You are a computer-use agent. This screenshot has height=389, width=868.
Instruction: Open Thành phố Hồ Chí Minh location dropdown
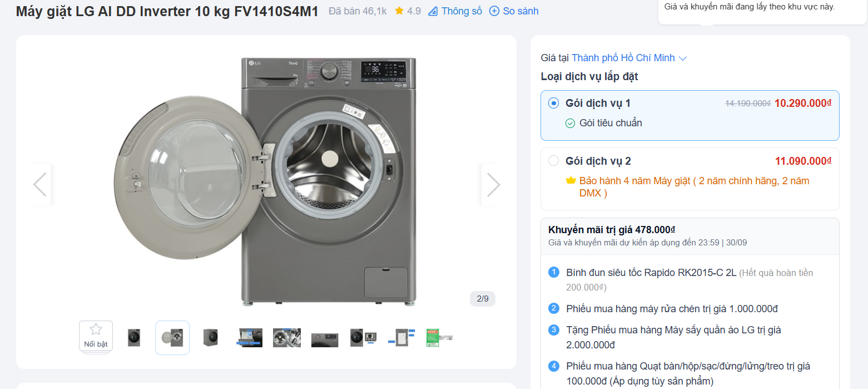click(x=629, y=58)
